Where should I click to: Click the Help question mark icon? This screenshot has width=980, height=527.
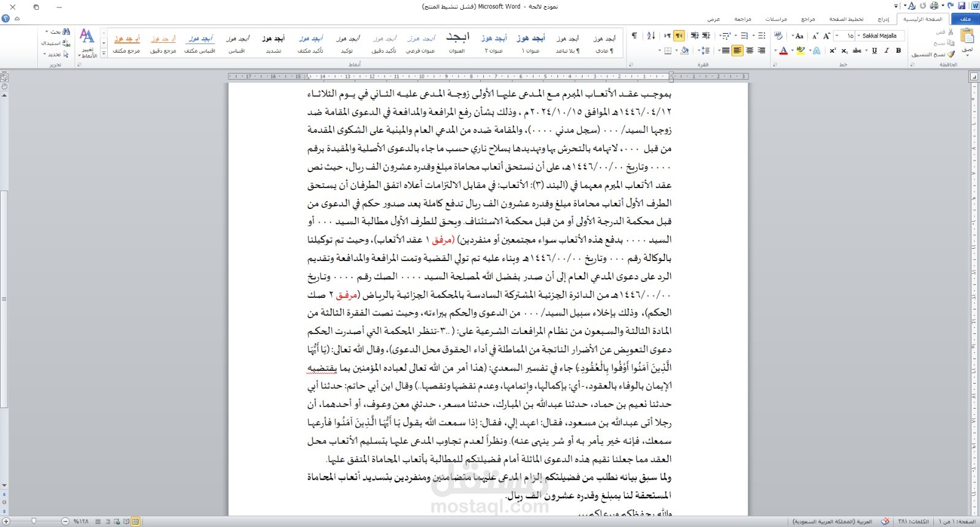pos(6,18)
